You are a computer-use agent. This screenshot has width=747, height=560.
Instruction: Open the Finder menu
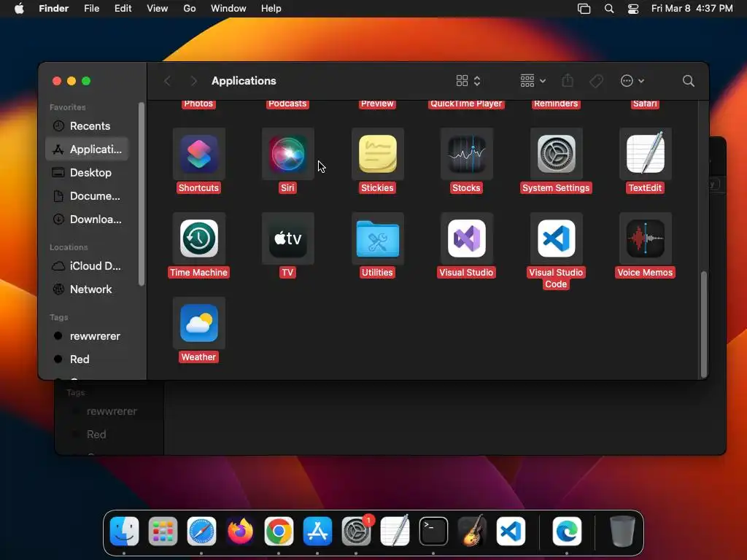click(53, 9)
